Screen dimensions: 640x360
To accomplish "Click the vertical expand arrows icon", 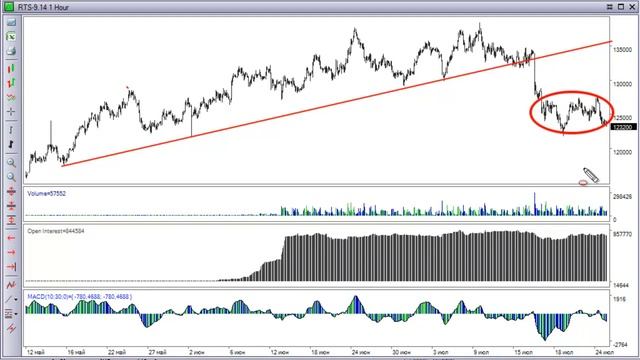I will click(x=11, y=206).
